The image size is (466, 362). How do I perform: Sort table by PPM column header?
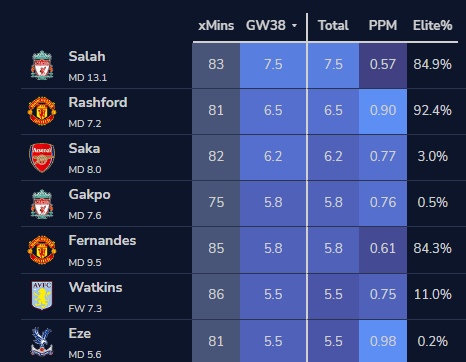tap(383, 26)
